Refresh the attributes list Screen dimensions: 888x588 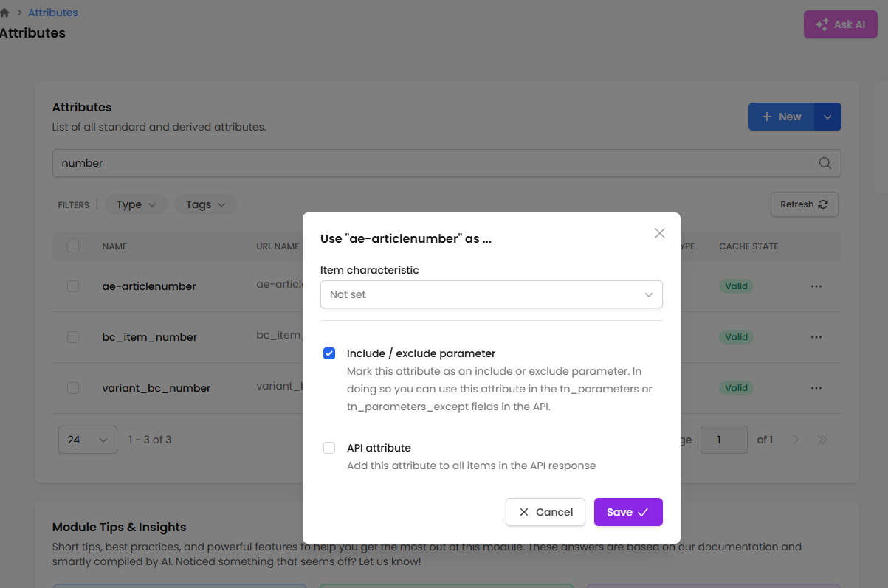coord(804,204)
